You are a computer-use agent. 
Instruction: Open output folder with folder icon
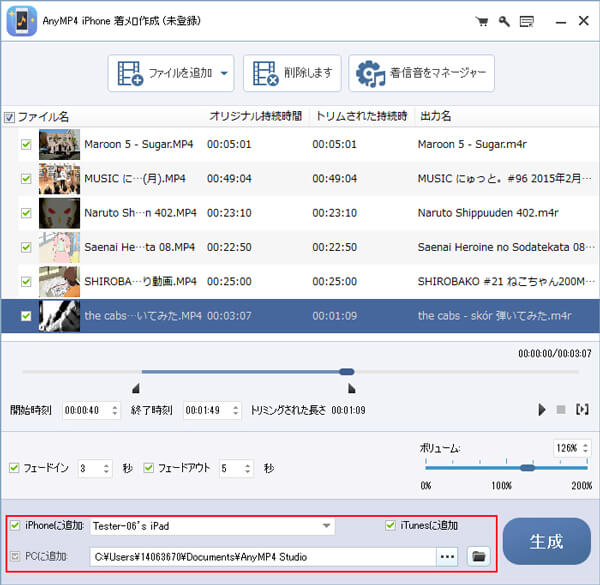pyautogui.click(x=479, y=556)
